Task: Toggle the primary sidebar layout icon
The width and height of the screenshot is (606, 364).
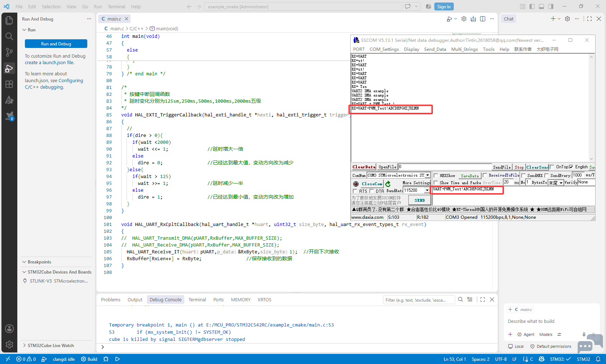Action: pyautogui.click(x=532, y=6)
